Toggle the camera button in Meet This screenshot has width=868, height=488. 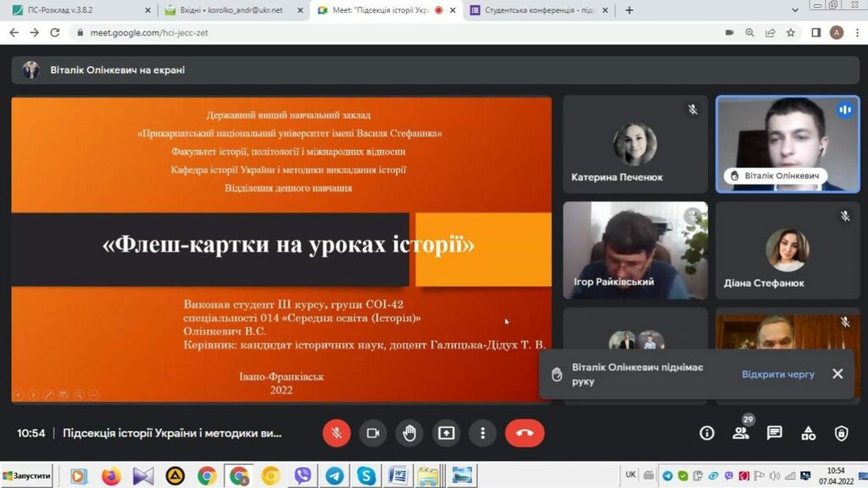[372, 433]
